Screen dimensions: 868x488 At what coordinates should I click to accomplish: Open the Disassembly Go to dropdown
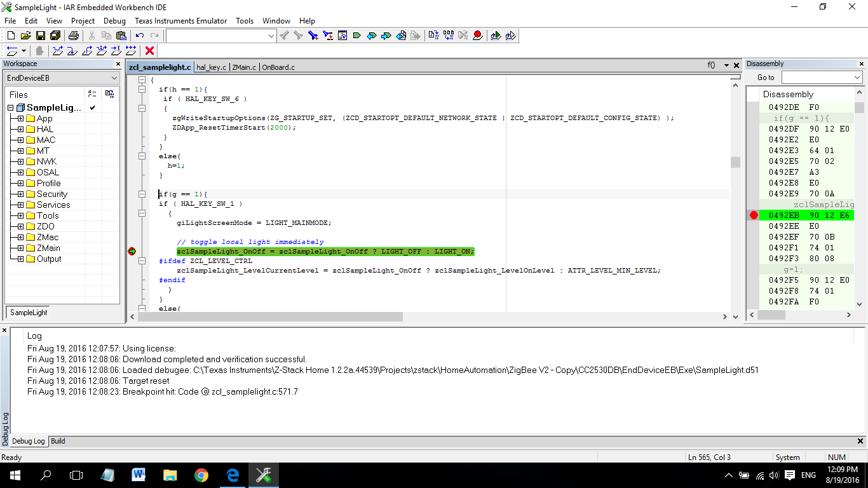[856, 78]
